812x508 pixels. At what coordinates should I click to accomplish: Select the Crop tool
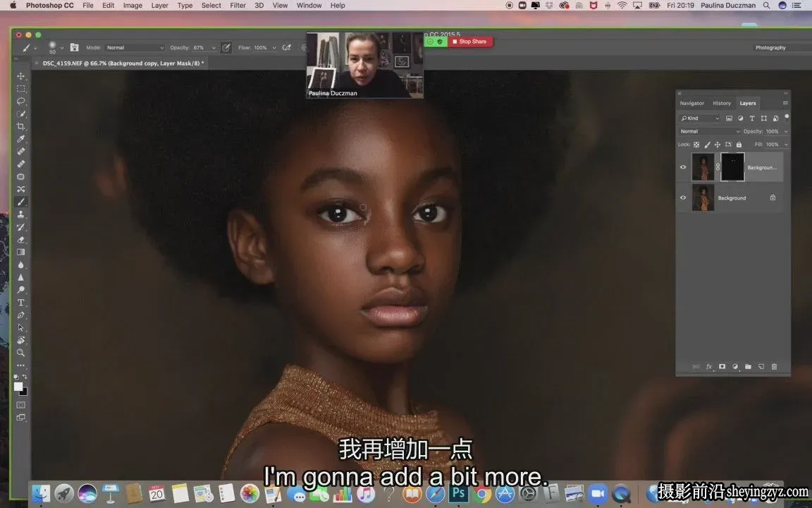coord(20,126)
